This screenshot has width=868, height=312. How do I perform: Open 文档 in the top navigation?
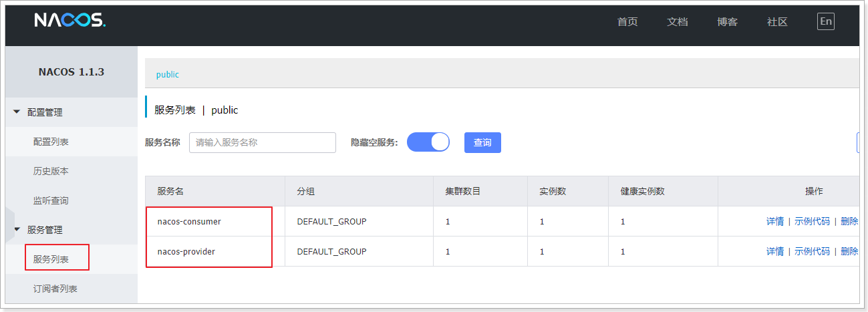677,22
